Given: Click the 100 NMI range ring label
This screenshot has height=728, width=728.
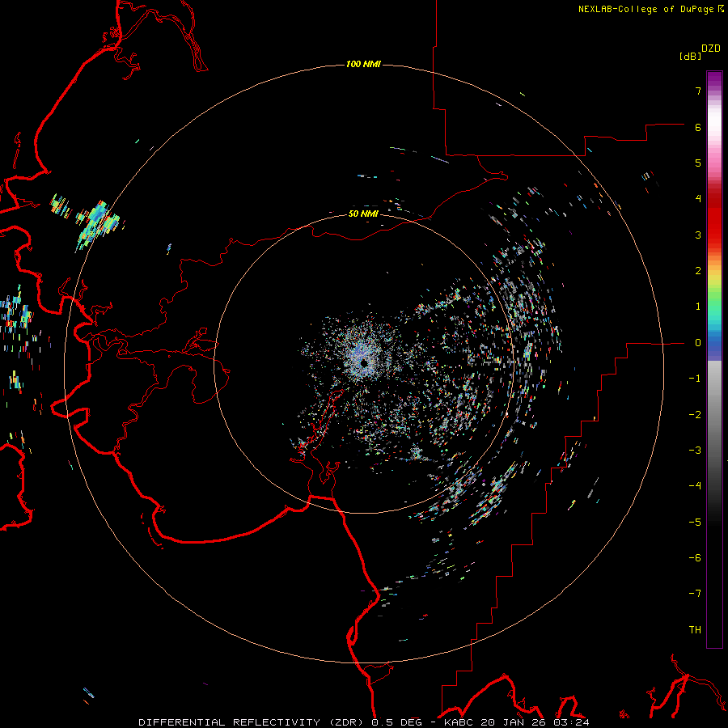Looking at the screenshot, I should coord(363,64).
